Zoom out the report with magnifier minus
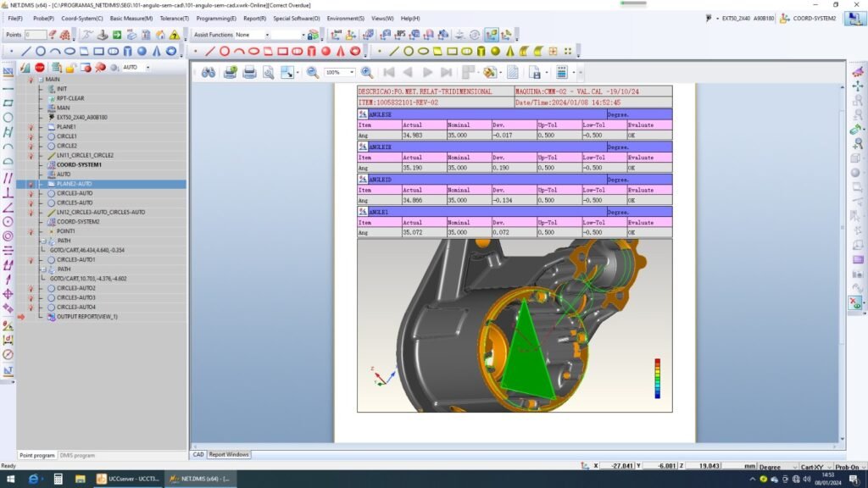Screen dimensions: 868x488 [313, 73]
